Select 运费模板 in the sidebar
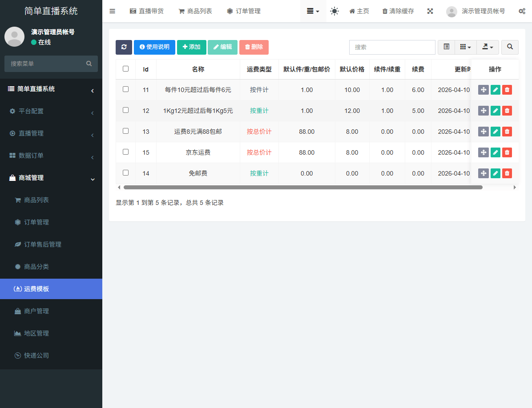The width and height of the screenshot is (532, 408). pos(51,289)
